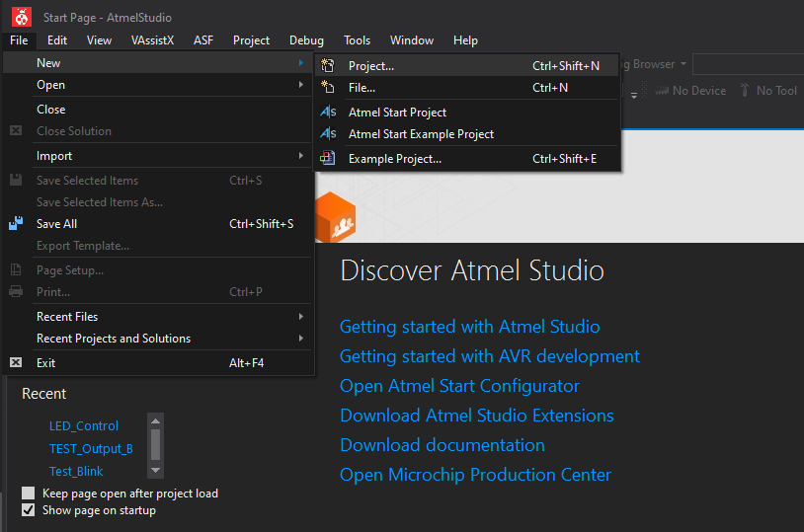Open the Debug menu
Screen dimensions: 804x532
pos(306,40)
